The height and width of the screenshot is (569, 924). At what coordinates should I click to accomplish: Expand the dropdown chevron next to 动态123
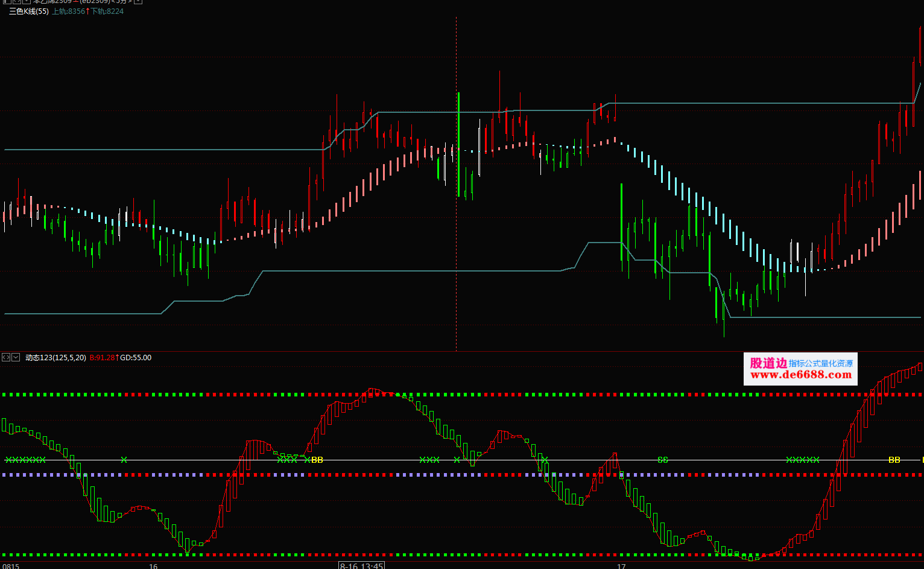coord(16,357)
